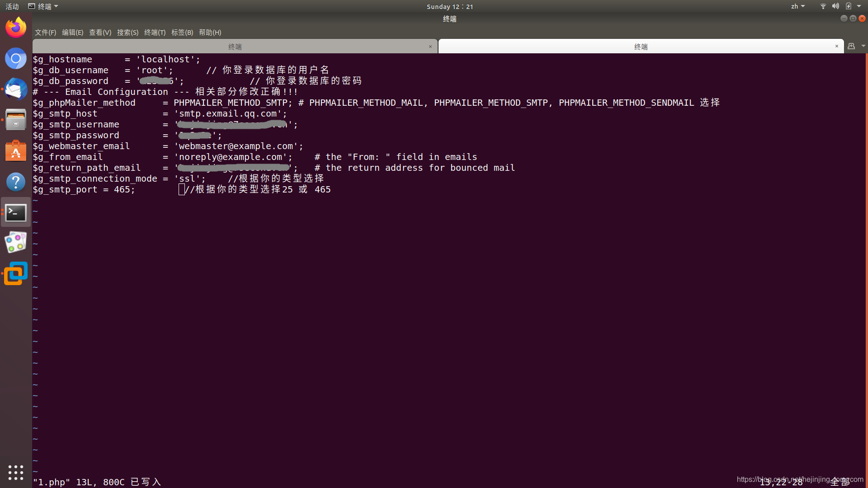The width and height of the screenshot is (868, 488).
Task: Expand the tab list dropdown arrow
Action: tap(863, 46)
